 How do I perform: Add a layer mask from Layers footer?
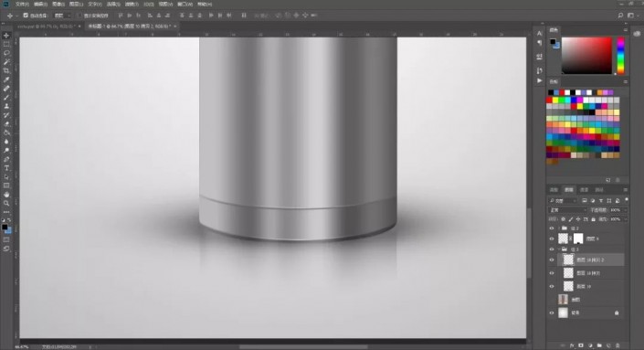[x=581, y=346]
